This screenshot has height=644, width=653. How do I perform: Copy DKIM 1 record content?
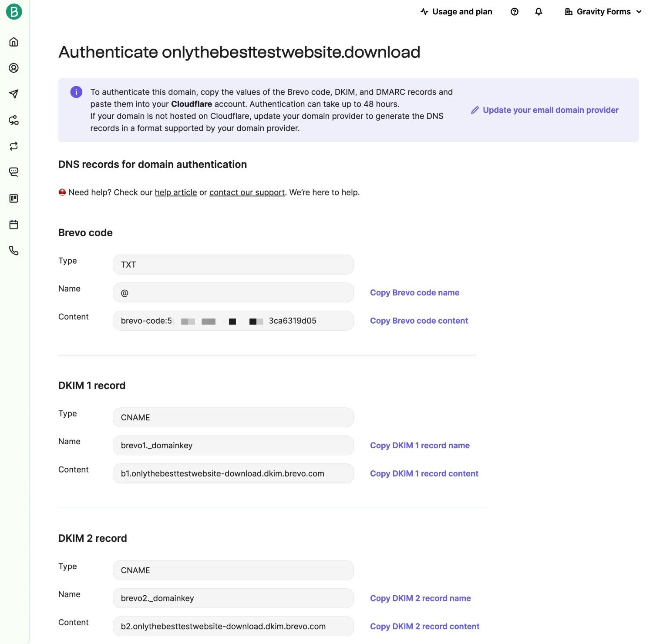point(424,473)
